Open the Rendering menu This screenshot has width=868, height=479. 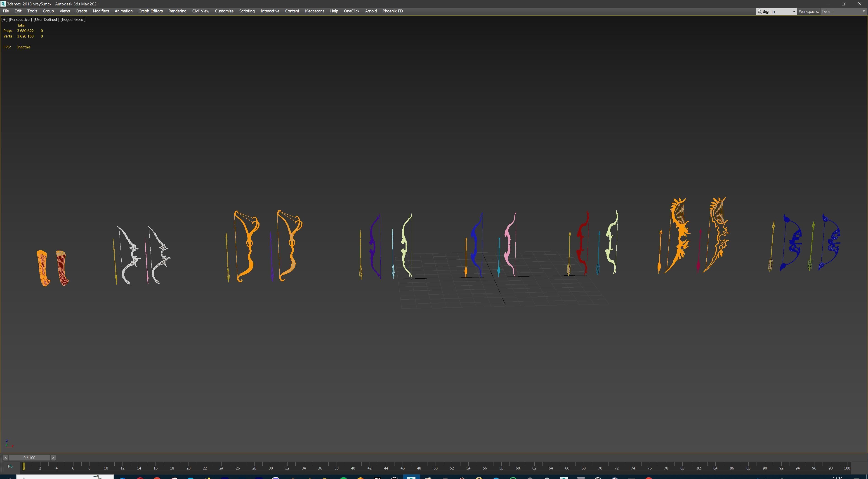click(x=177, y=11)
